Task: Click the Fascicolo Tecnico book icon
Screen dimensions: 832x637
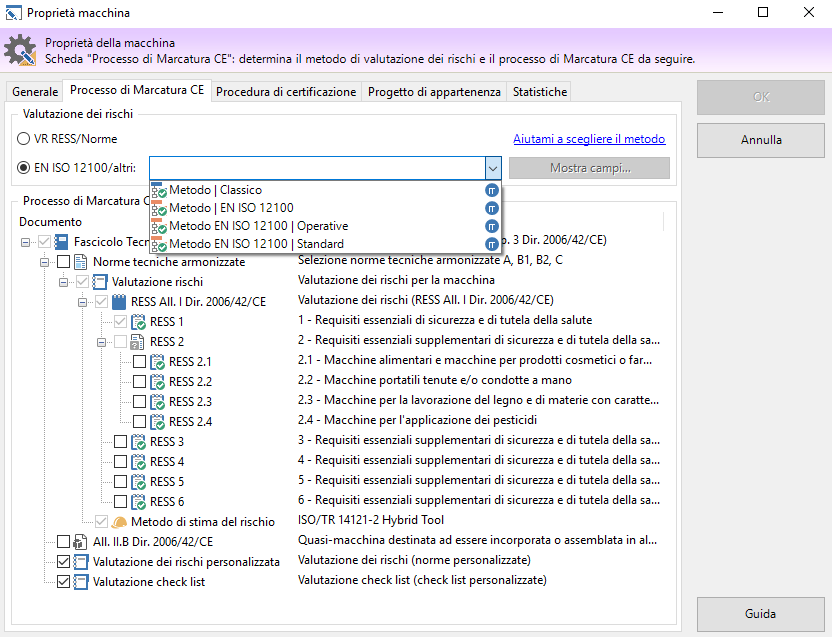Action: tap(62, 242)
